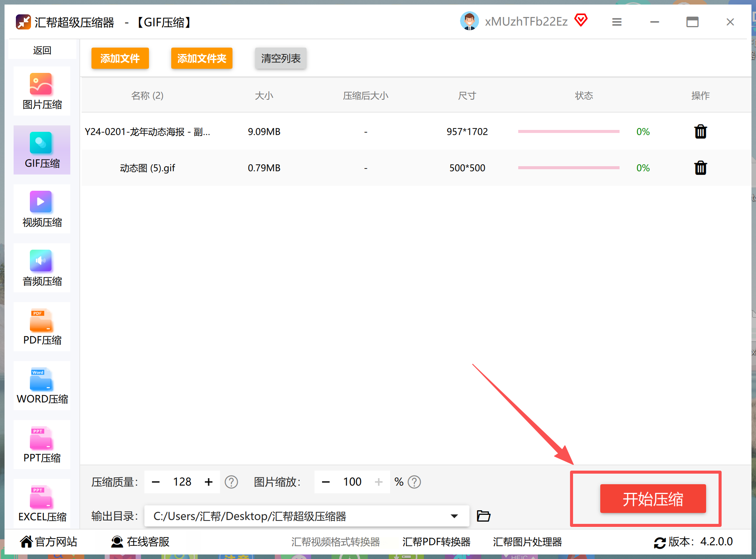Decrease 图片缩放 with the minus button
Viewport: 756px width, 559px height.
(325, 482)
